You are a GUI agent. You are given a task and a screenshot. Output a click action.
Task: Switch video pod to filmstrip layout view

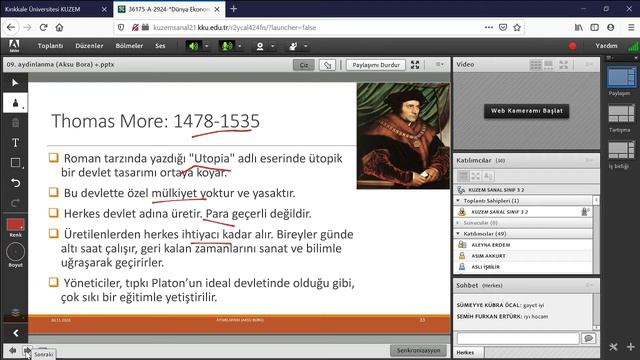pos(549,64)
